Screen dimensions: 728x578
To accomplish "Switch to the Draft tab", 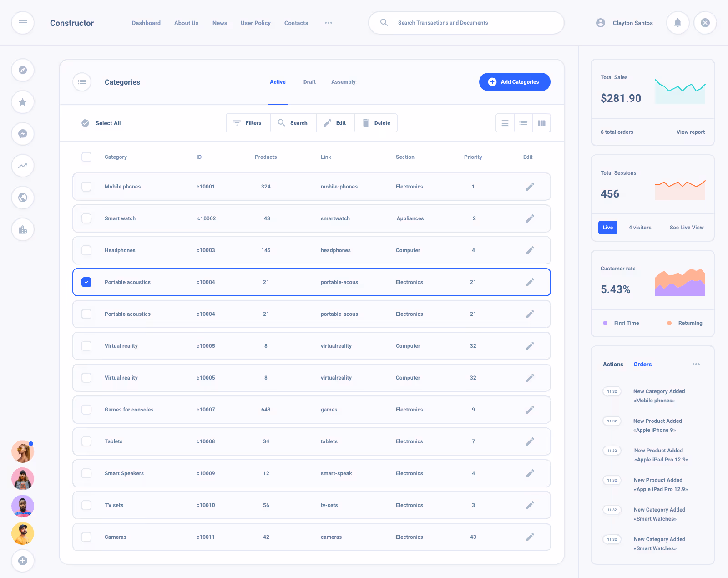I will (x=309, y=82).
